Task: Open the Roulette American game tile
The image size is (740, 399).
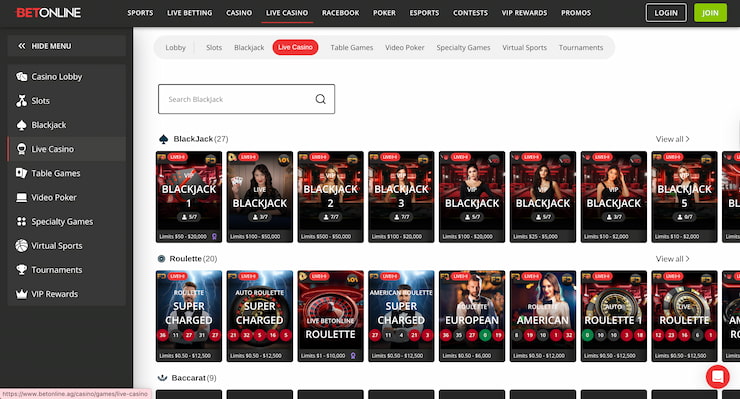Action: click(543, 316)
